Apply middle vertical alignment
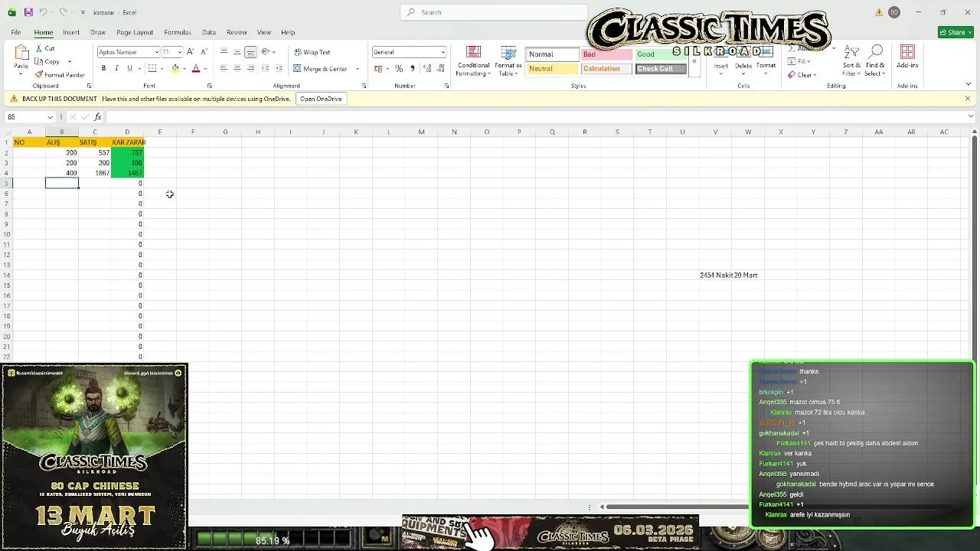Screen dimensions: 980x551 coord(237,52)
